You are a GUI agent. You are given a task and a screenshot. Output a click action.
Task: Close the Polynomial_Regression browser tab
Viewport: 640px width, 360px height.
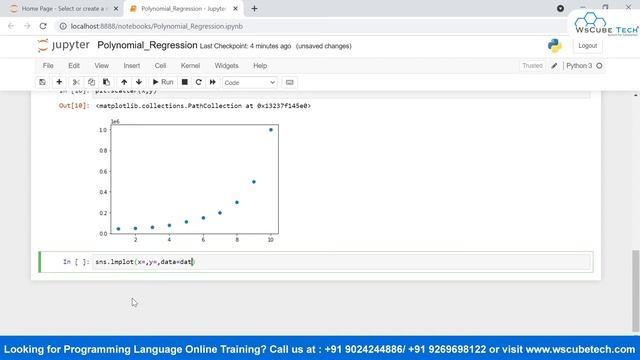(x=235, y=9)
